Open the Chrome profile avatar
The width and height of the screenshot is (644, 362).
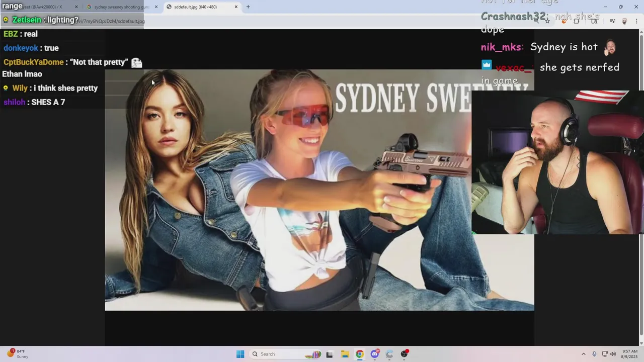(x=624, y=21)
